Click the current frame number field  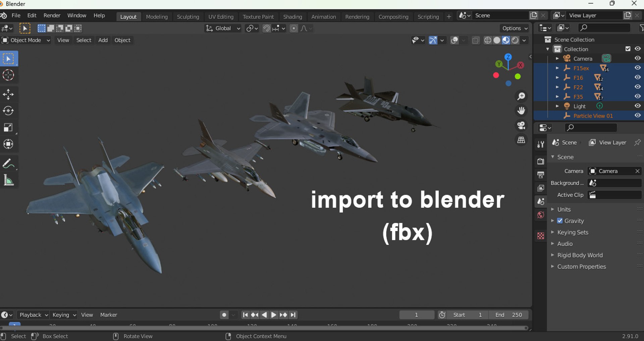click(x=417, y=315)
